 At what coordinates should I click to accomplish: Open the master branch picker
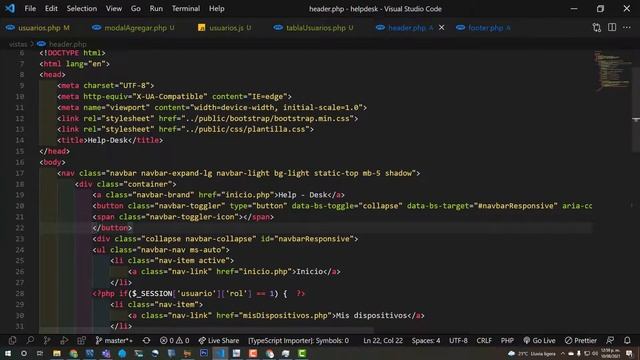point(113,340)
